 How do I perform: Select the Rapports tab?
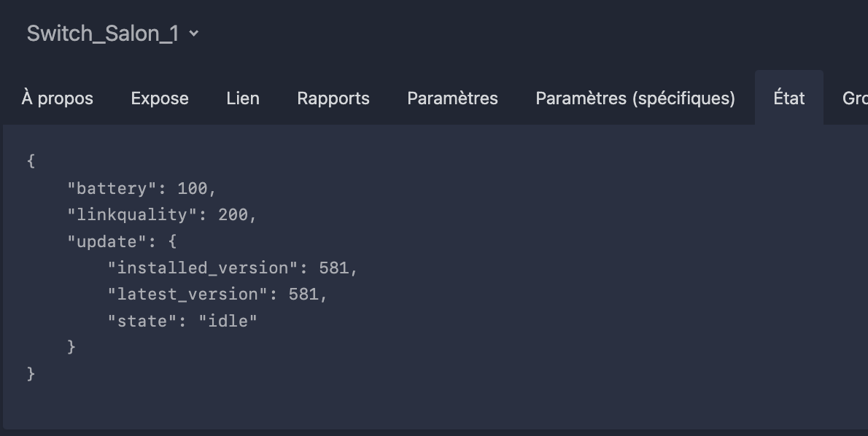(x=333, y=98)
